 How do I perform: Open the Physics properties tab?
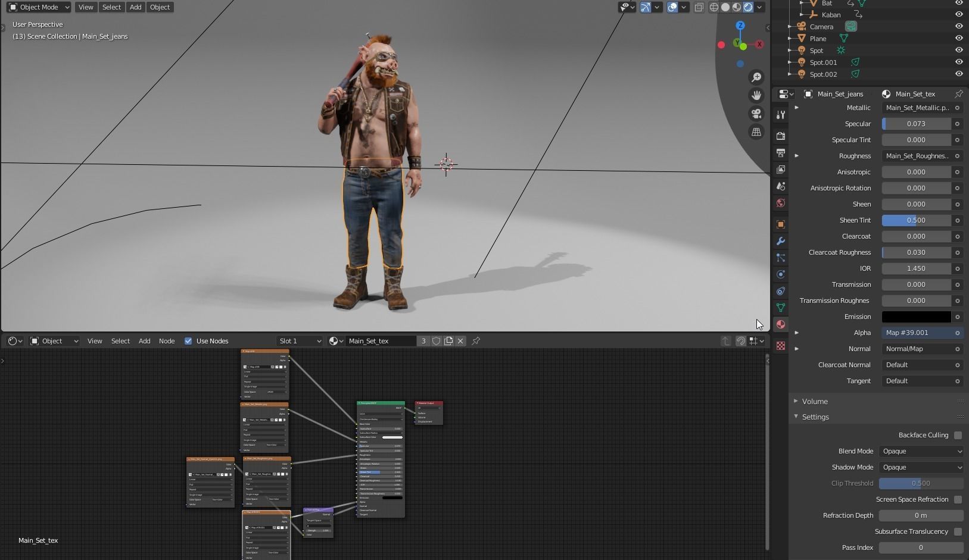781,274
